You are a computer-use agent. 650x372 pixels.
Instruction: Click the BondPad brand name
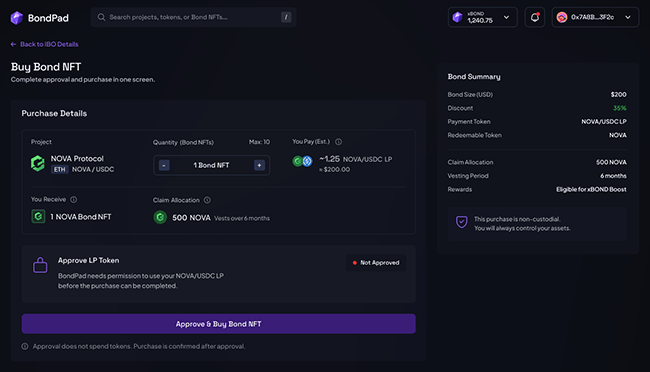pos(48,18)
